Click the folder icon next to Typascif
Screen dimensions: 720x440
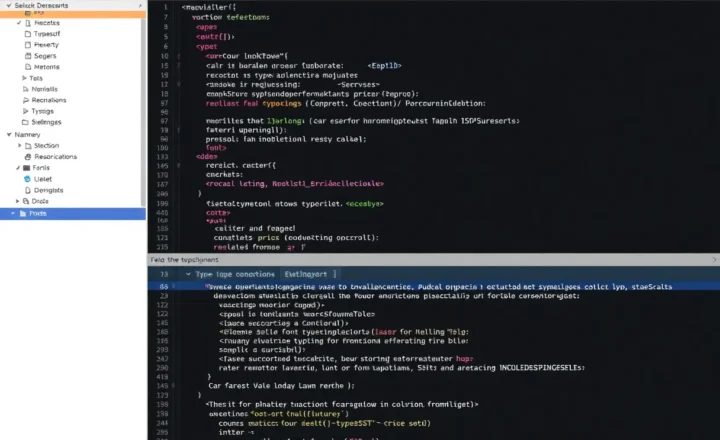click(x=28, y=34)
